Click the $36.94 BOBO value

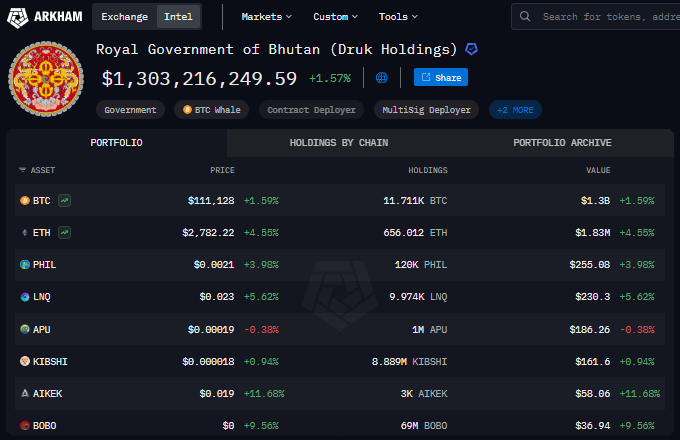(592, 426)
